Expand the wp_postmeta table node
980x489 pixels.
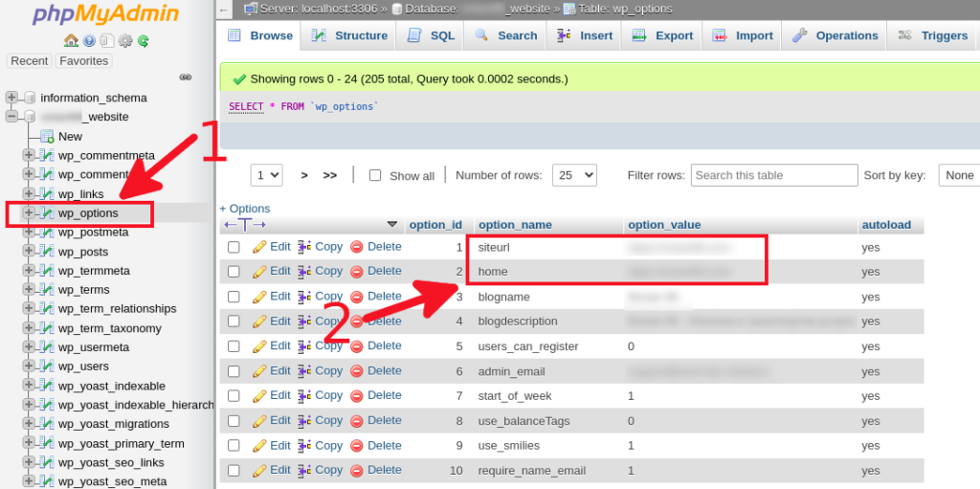[28, 232]
